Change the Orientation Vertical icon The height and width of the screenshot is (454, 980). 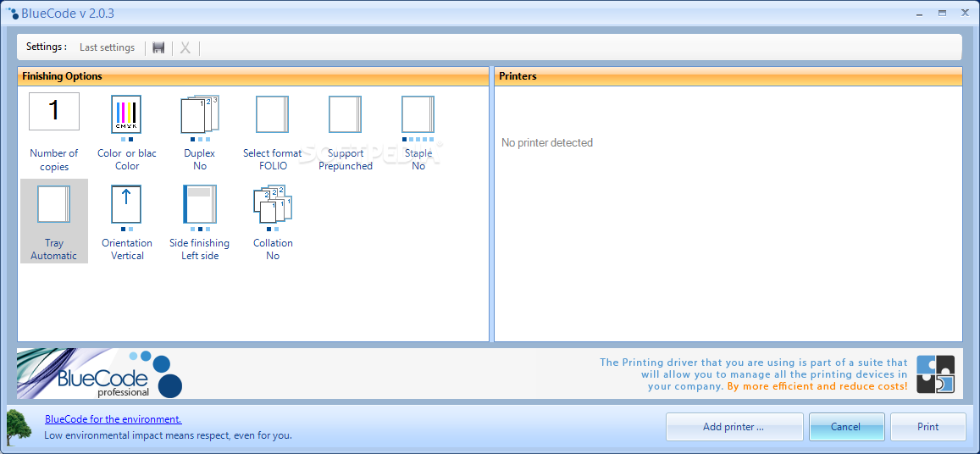tap(126, 204)
